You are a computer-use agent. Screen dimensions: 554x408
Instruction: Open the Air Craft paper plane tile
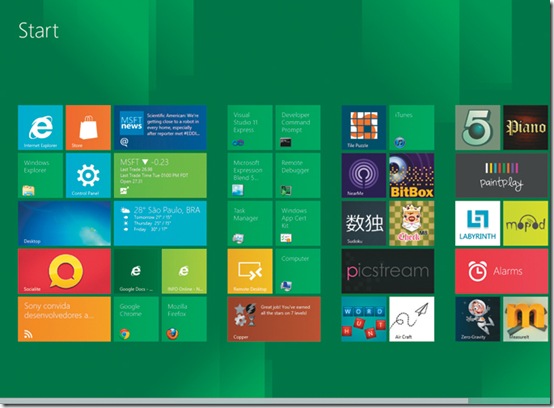tap(412, 319)
